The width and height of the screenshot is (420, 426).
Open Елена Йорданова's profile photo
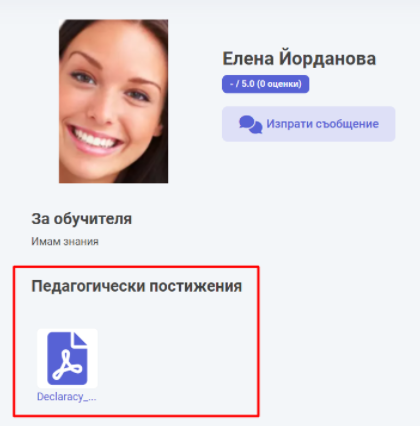click(x=113, y=101)
